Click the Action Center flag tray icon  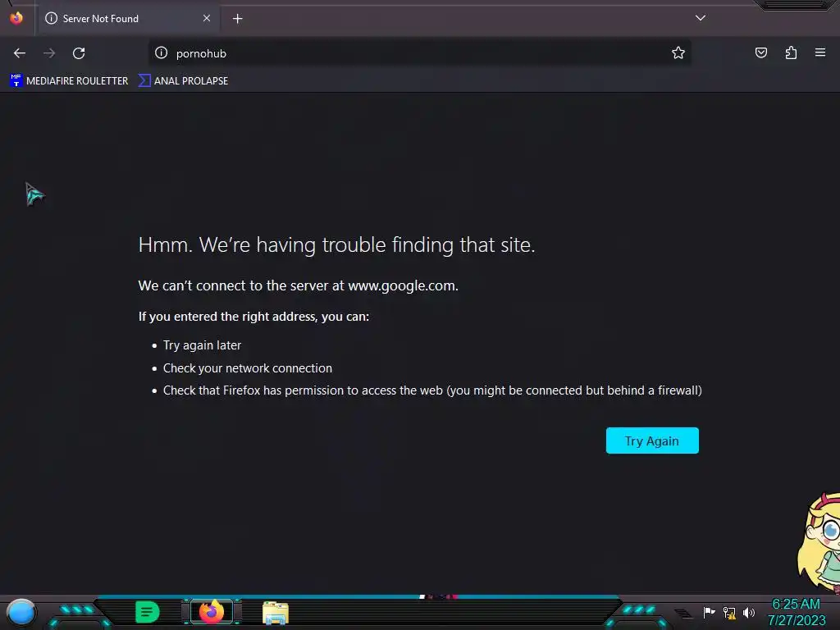(710, 612)
